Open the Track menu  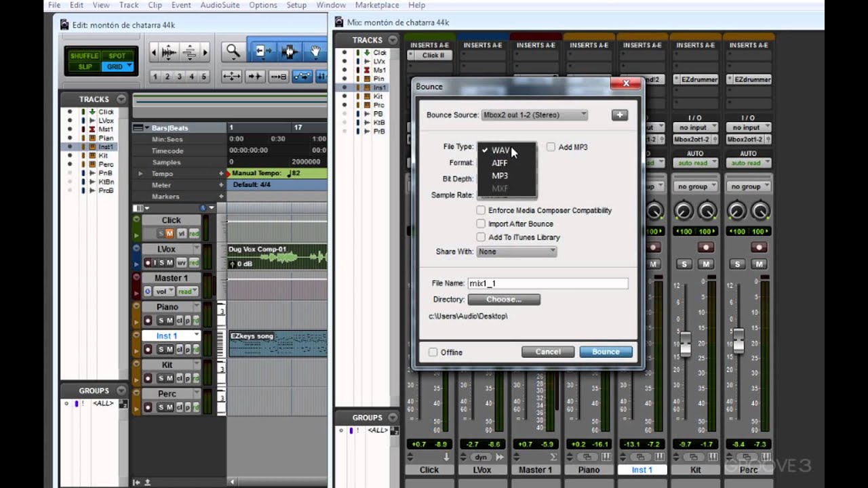(x=129, y=5)
